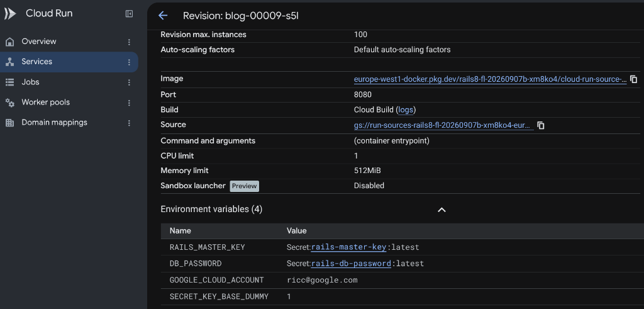This screenshot has width=644, height=309.
Task: Click the Sandbox launcher label
Action: [193, 186]
